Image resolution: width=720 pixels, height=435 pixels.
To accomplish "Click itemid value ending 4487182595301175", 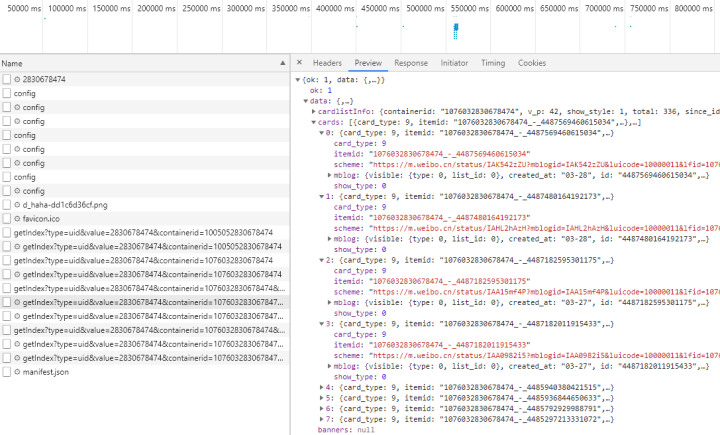I will click(x=450, y=281).
